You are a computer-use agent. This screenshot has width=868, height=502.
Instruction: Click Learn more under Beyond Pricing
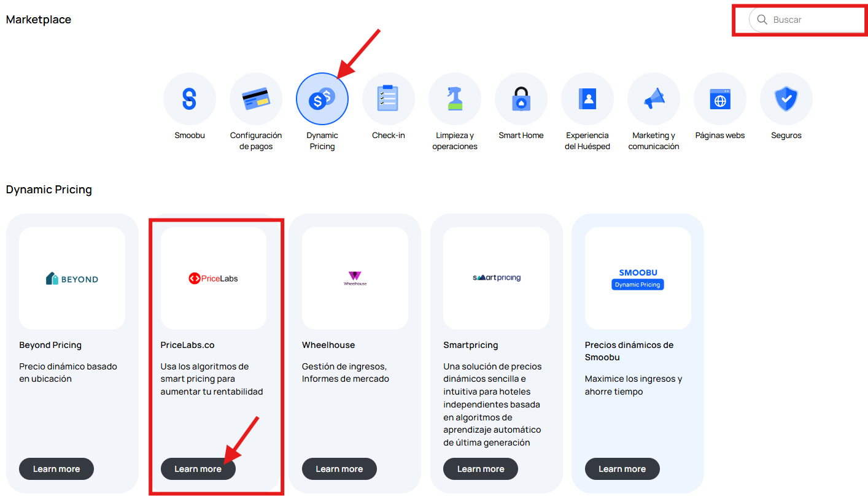56,469
